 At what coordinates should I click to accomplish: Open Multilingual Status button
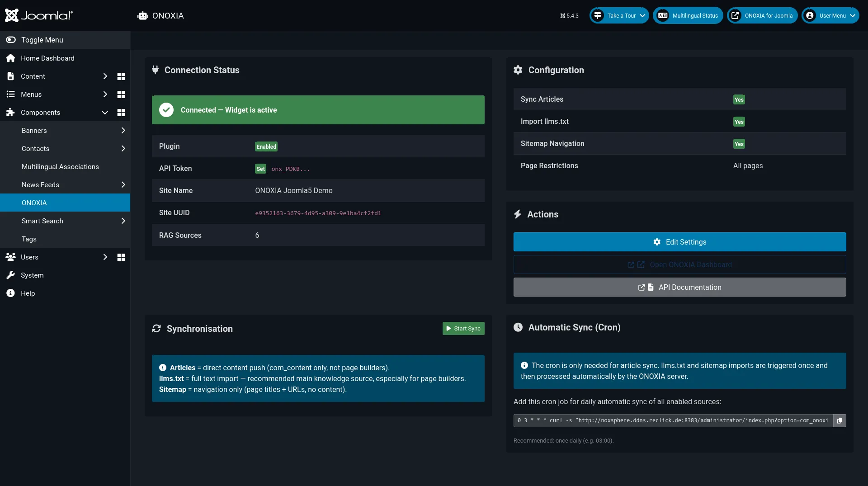point(688,15)
